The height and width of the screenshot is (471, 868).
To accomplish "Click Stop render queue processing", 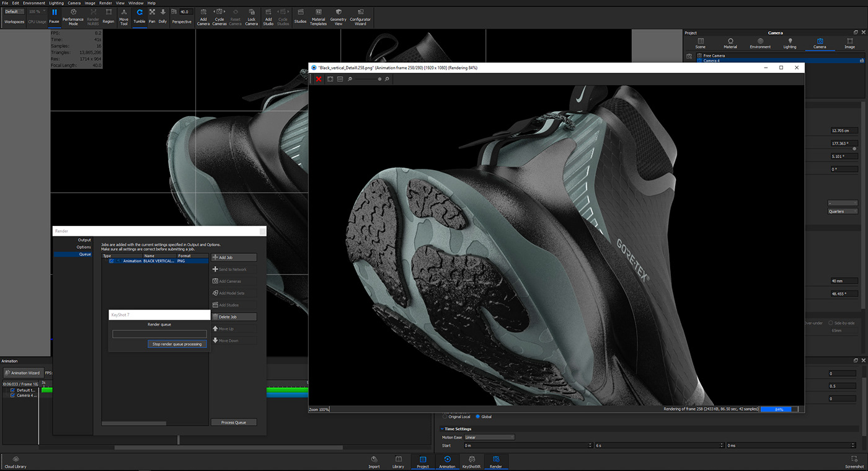I will pos(178,344).
